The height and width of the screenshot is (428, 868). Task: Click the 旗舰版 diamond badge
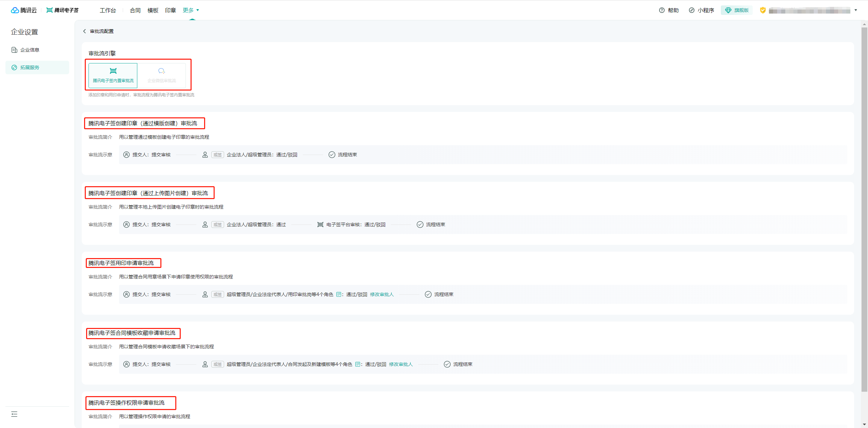tap(737, 10)
